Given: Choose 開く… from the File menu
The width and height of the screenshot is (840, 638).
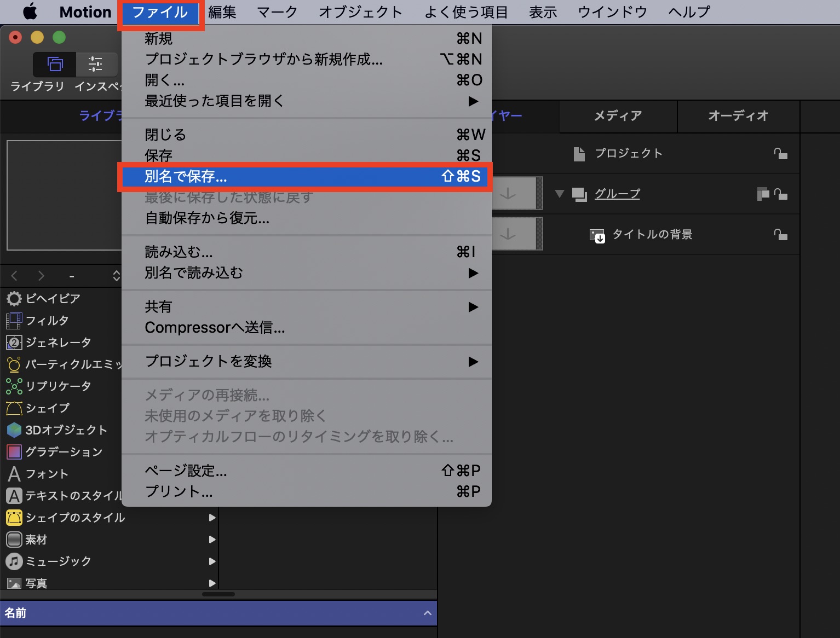Looking at the screenshot, I should [307, 80].
